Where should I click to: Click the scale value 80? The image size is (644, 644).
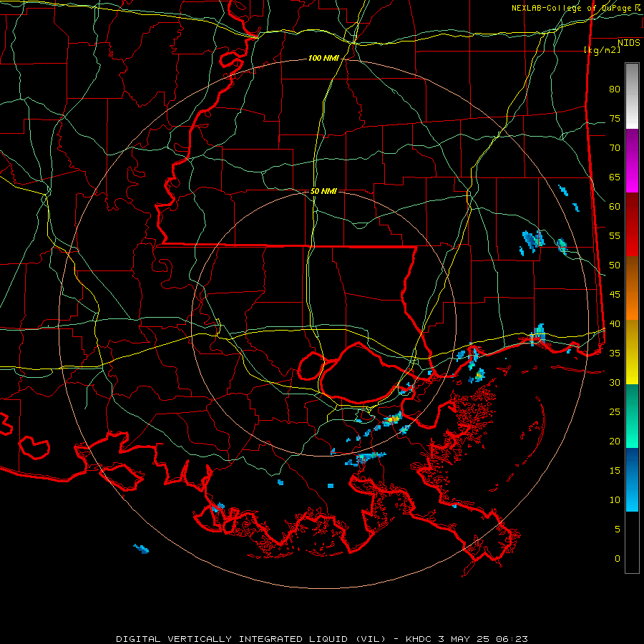pyautogui.click(x=615, y=89)
